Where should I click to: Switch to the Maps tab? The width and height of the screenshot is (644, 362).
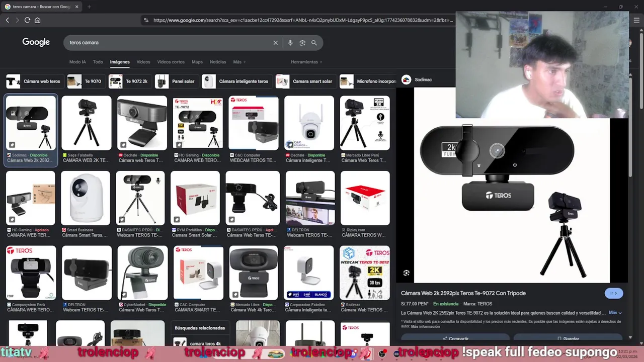point(197,62)
